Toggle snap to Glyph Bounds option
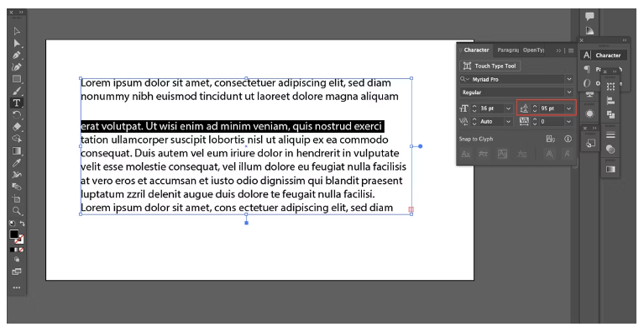Viewport: 644px width, 327px height. [x=502, y=154]
